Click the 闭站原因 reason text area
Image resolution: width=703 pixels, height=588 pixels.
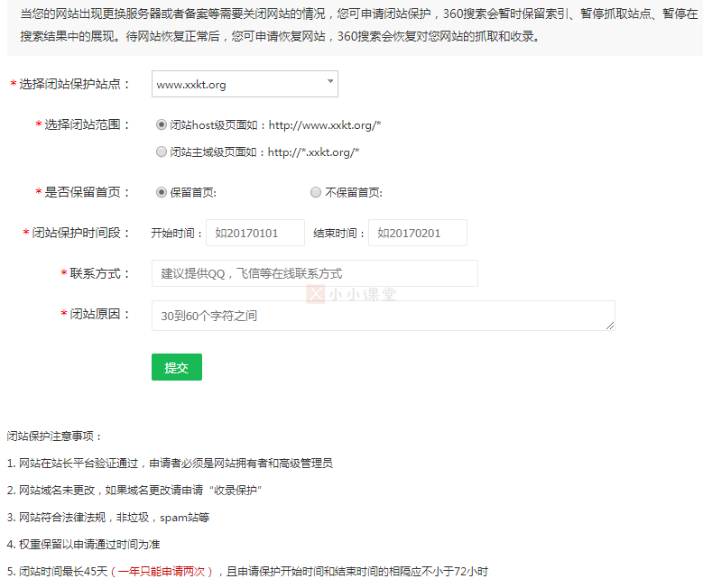(x=384, y=316)
